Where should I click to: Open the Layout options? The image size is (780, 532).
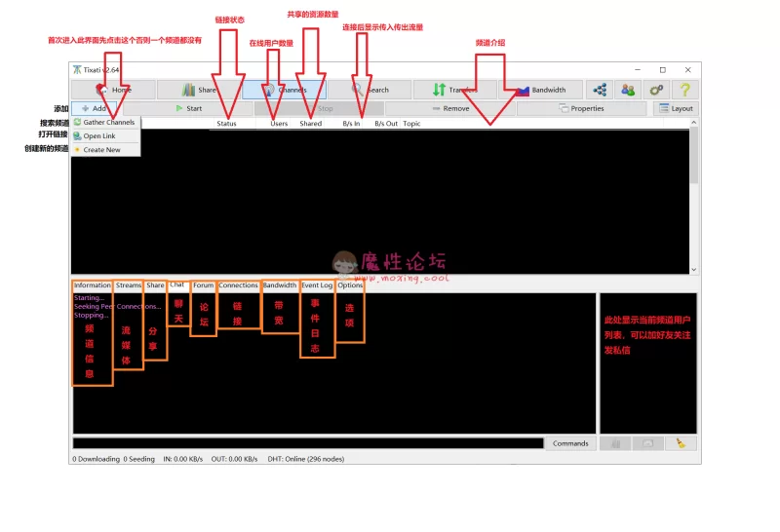point(676,108)
